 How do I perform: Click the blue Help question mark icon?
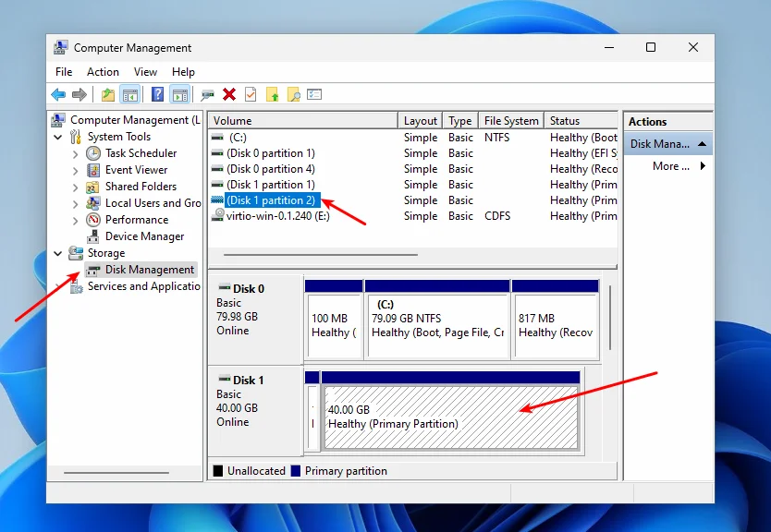[157, 94]
